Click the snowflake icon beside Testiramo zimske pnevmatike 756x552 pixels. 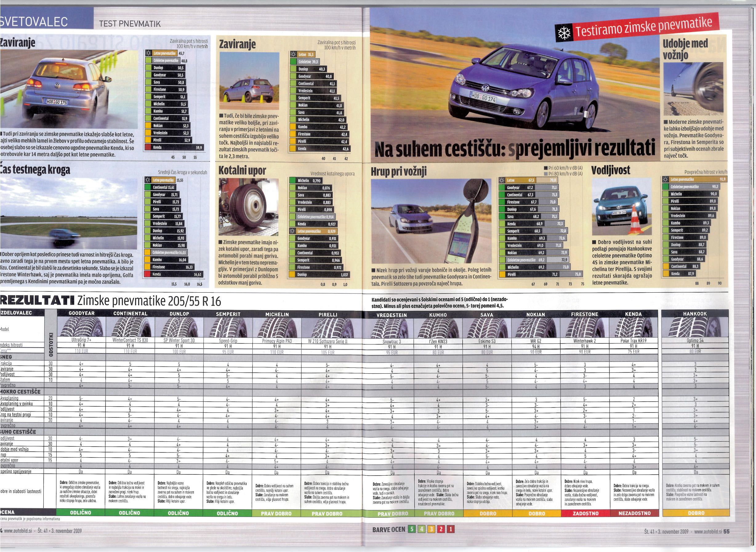point(564,33)
